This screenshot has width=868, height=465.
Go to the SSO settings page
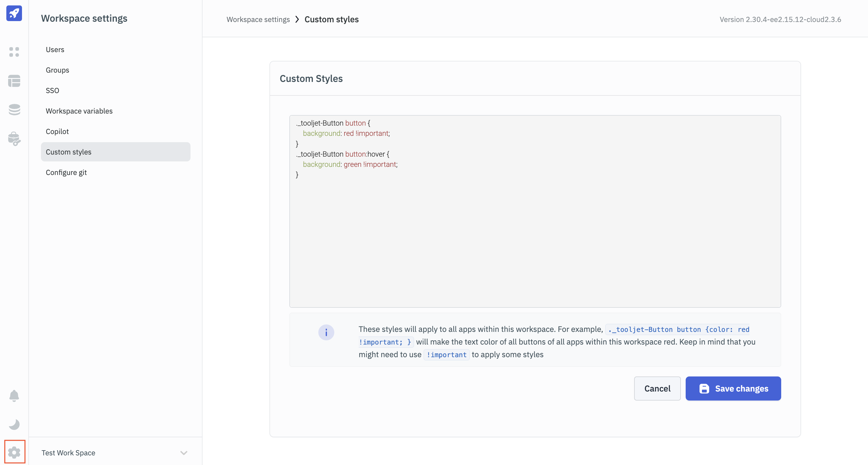click(52, 91)
